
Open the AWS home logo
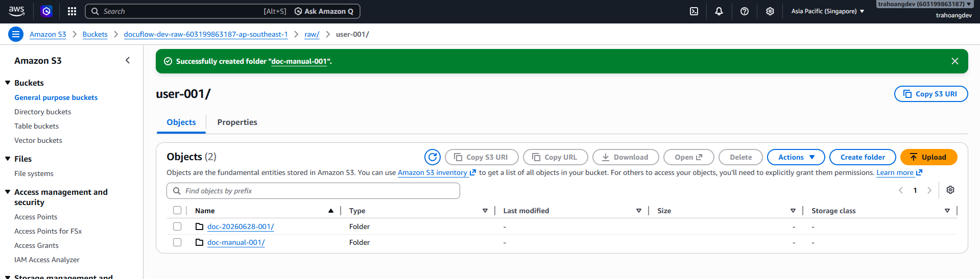point(16,11)
